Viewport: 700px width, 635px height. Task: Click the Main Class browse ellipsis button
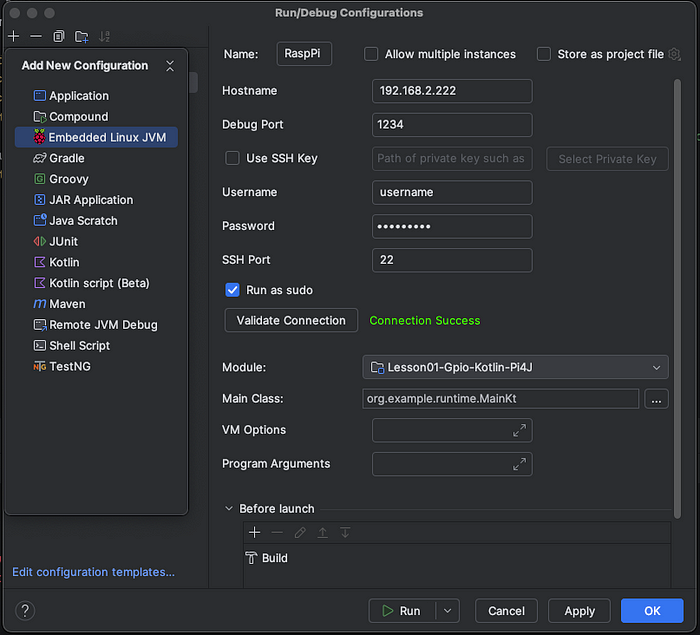click(x=656, y=399)
